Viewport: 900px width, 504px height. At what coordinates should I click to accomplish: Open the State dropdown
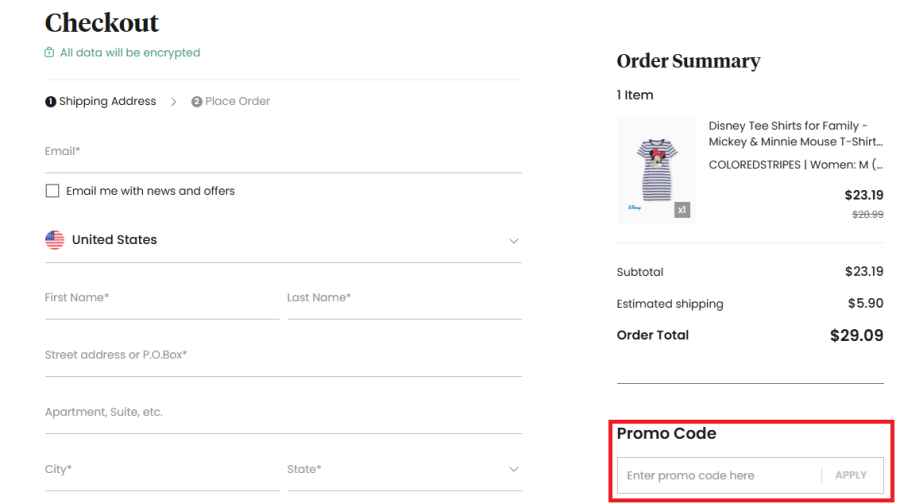[x=404, y=469]
